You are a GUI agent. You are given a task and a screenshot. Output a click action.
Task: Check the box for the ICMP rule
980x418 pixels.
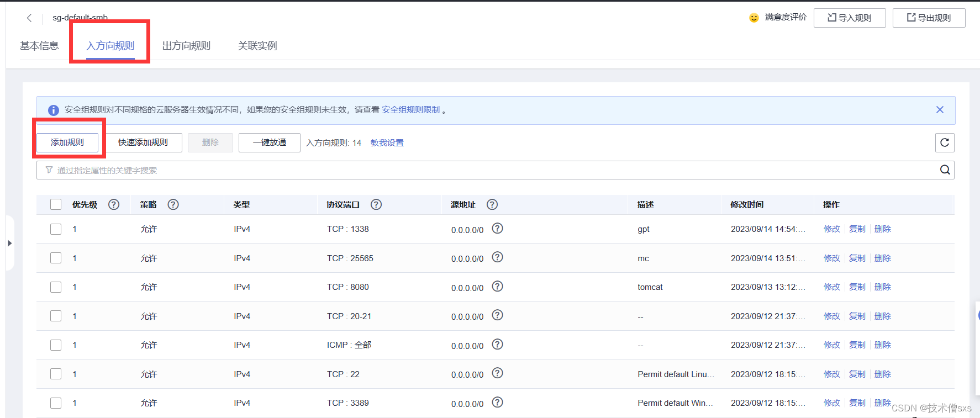(56, 345)
